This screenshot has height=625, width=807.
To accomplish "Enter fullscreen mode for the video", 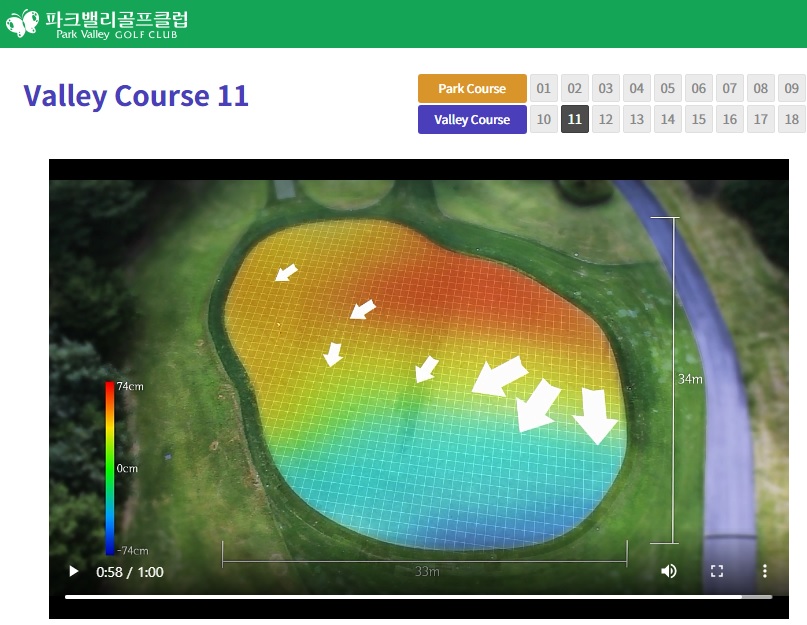I will click(x=717, y=571).
